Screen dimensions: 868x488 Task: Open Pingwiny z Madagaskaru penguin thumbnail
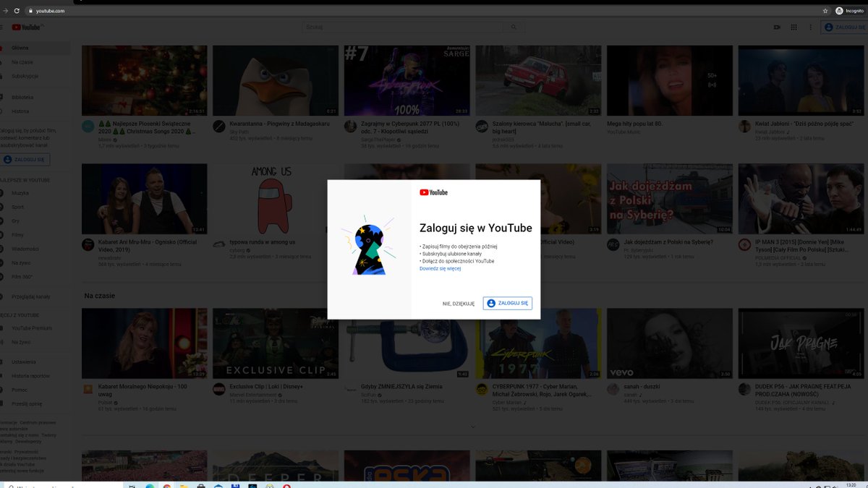click(276, 80)
